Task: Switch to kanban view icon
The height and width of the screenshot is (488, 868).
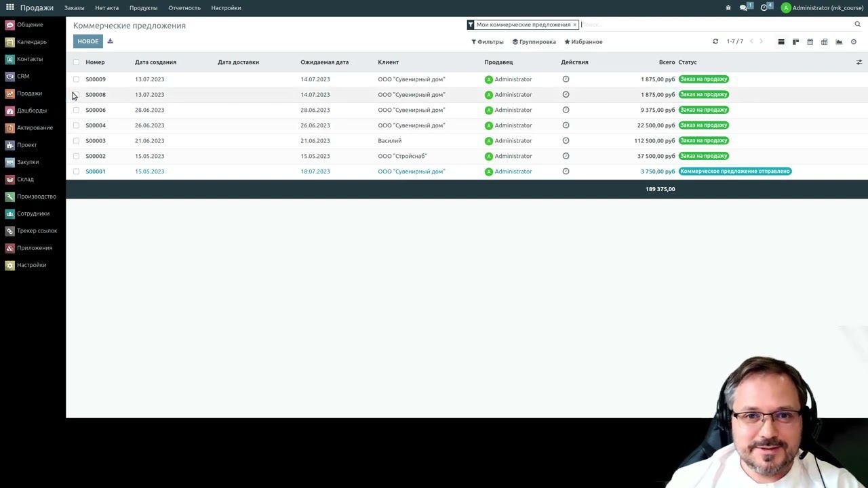Action: click(795, 41)
